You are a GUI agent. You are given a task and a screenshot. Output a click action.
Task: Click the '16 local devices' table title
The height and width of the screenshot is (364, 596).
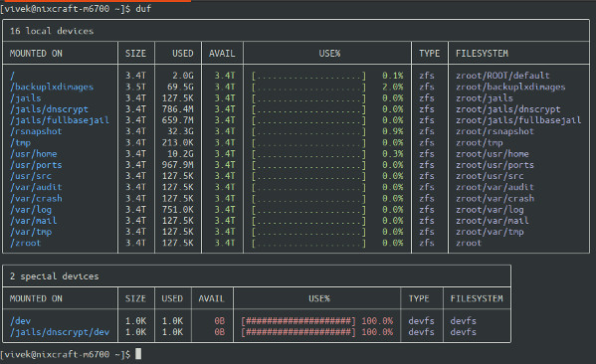[52, 31]
